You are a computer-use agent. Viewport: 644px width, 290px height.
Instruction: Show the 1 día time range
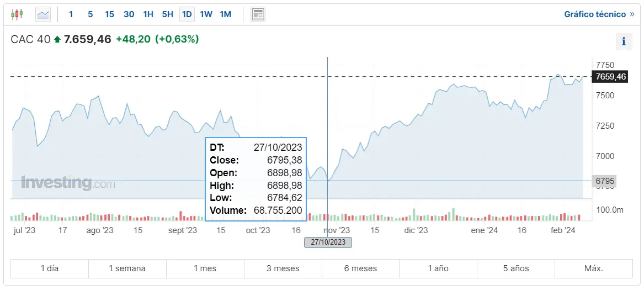(x=49, y=268)
